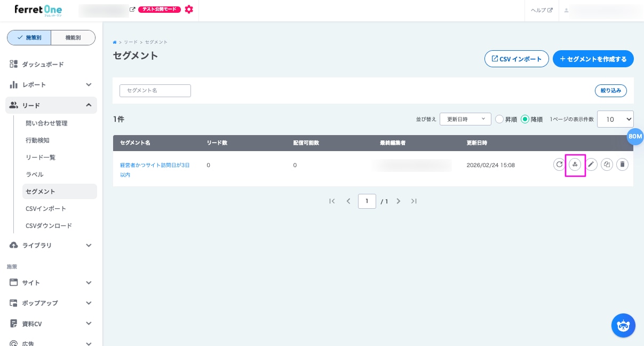Select the 降順 radio button
The image size is (644, 346).
pos(525,119)
